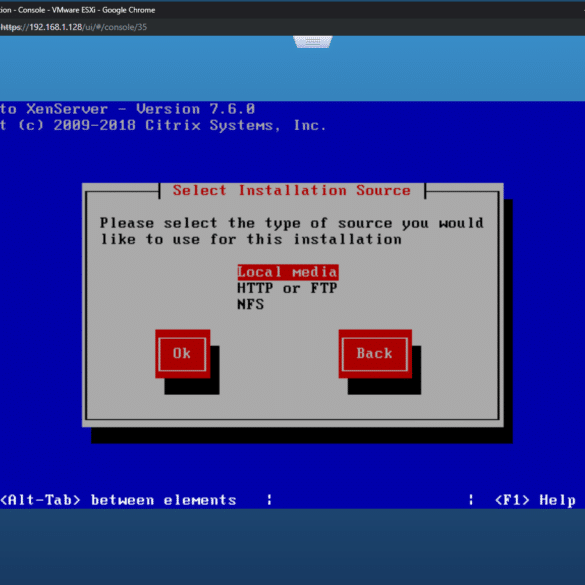Pick the NFS installation source
The height and width of the screenshot is (585, 585).
(250, 304)
